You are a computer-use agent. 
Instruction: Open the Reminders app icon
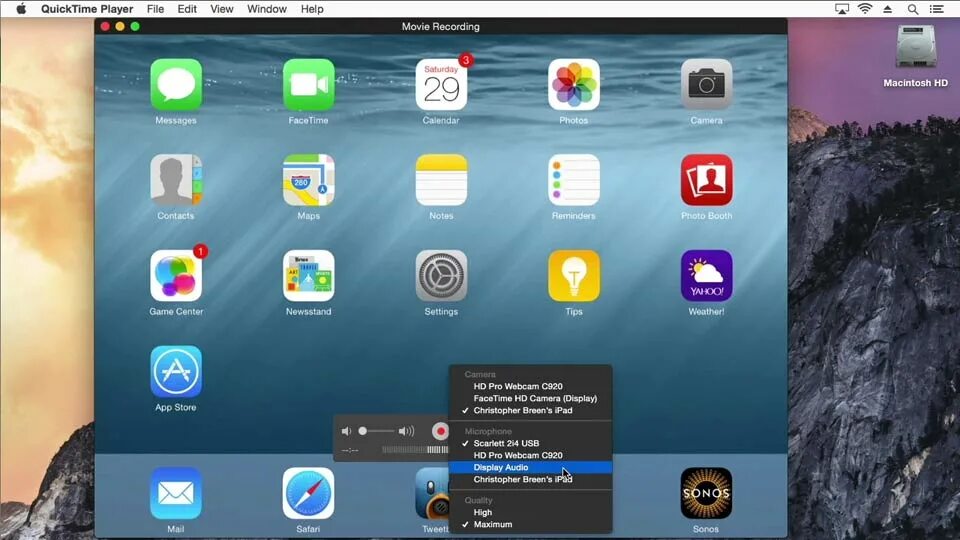[574, 180]
